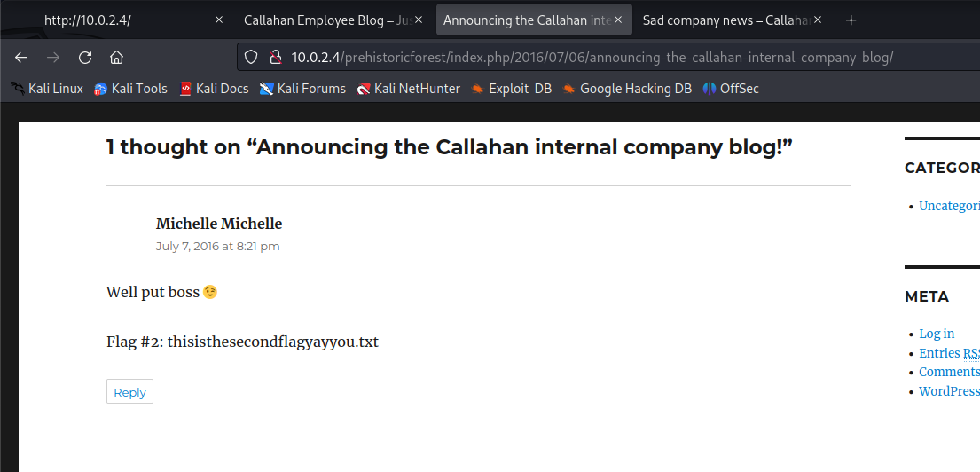Open the Google Hacking DB bookmark

coord(627,89)
